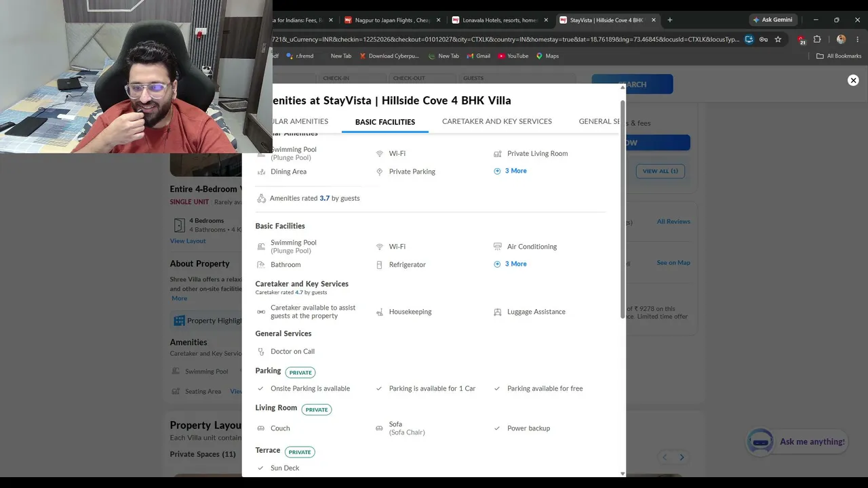This screenshot has width=868, height=488.
Task: Open the password manager key icon
Action: point(764,39)
